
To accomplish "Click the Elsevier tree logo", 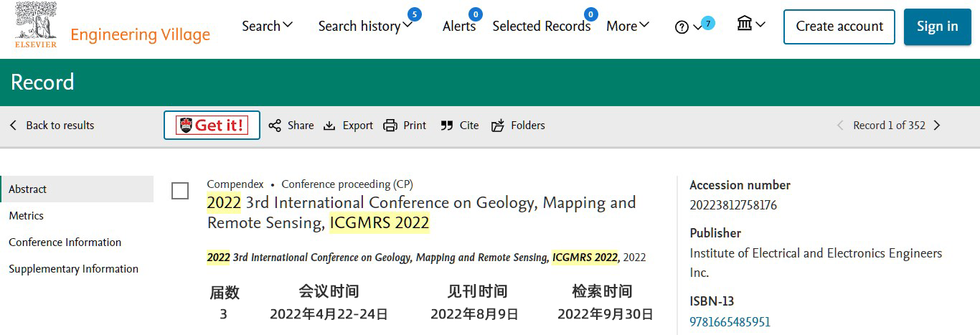I will click(x=36, y=25).
